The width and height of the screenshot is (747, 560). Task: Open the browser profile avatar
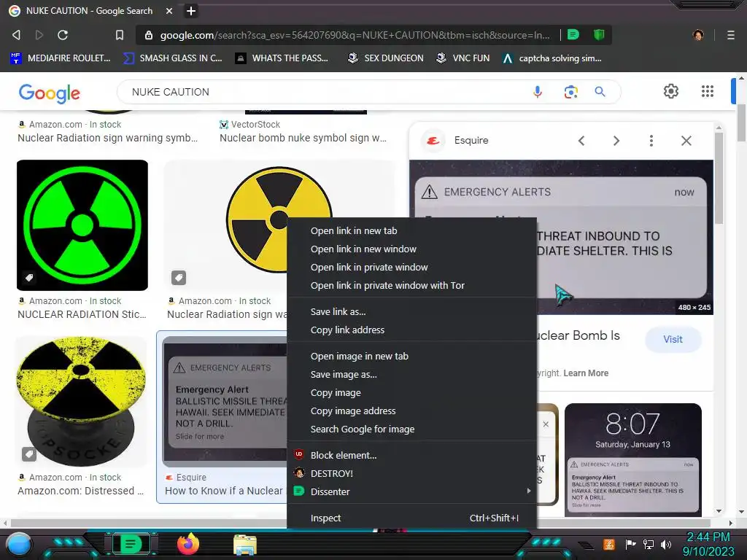pos(698,35)
